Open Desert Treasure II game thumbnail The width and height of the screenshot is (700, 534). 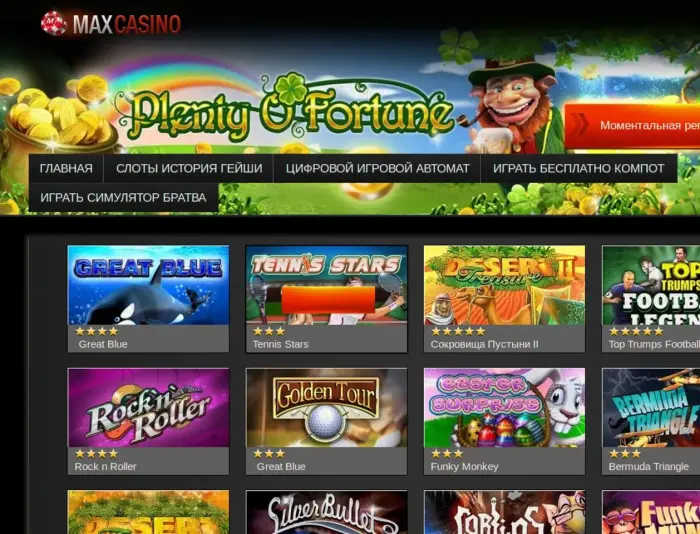tap(504, 285)
